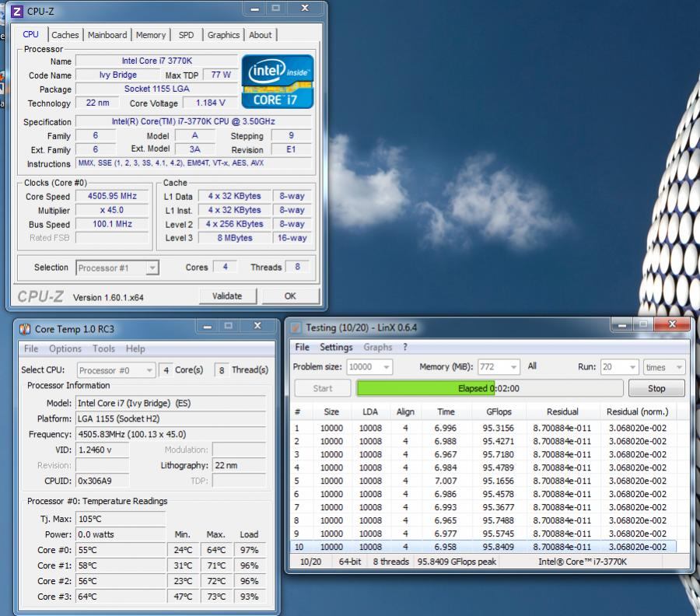Open the Problem size dropdown in LinX
This screenshot has height=616, width=700.
click(x=369, y=367)
